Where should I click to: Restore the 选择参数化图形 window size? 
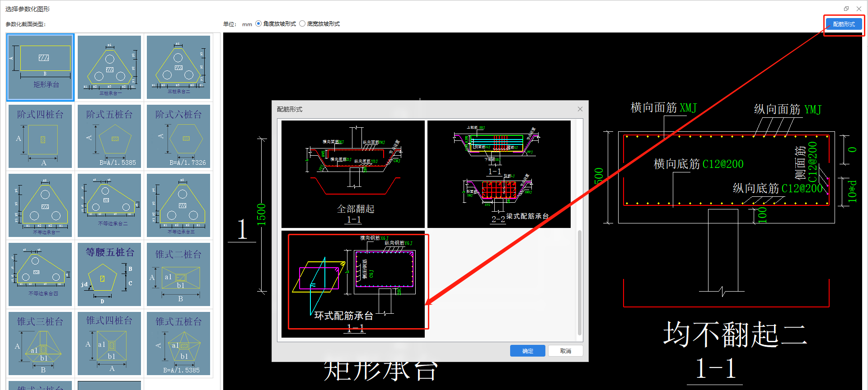pyautogui.click(x=846, y=9)
